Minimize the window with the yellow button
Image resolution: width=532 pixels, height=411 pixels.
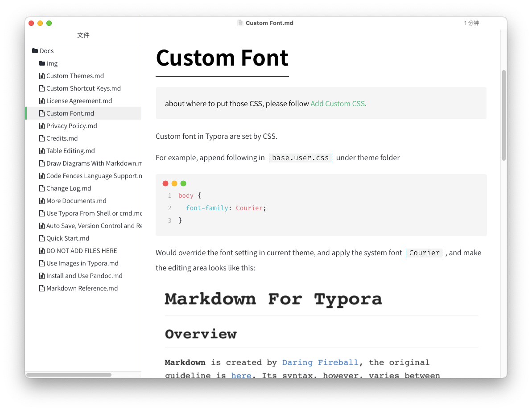(40, 23)
